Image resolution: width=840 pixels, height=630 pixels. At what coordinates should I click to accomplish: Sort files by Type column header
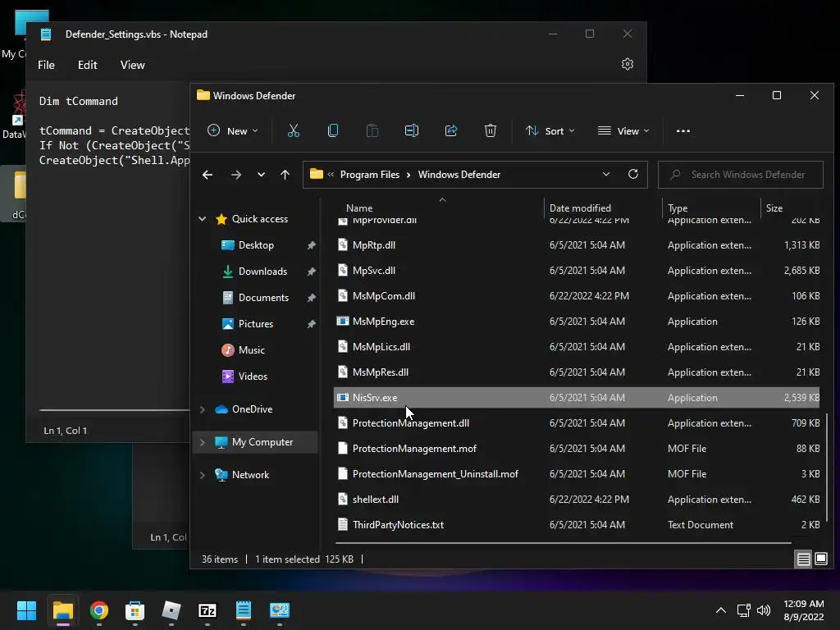[x=711, y=208]
